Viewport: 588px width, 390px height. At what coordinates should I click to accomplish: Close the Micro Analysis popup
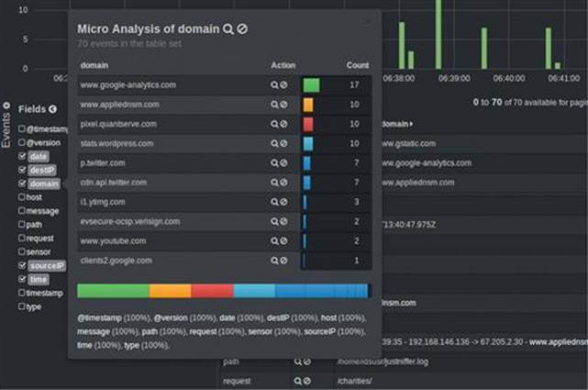pos(368,22)
